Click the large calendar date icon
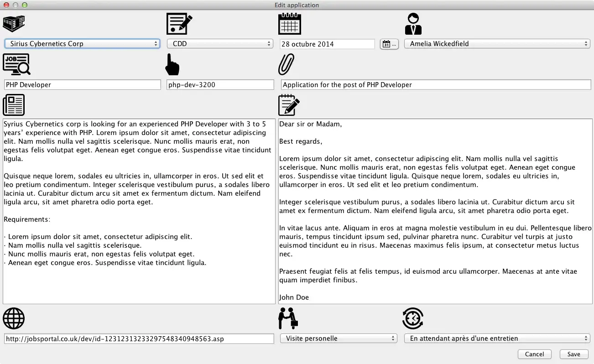Image resolution: width=594 pixels, height=364 pixels. [x=290, y=24]
